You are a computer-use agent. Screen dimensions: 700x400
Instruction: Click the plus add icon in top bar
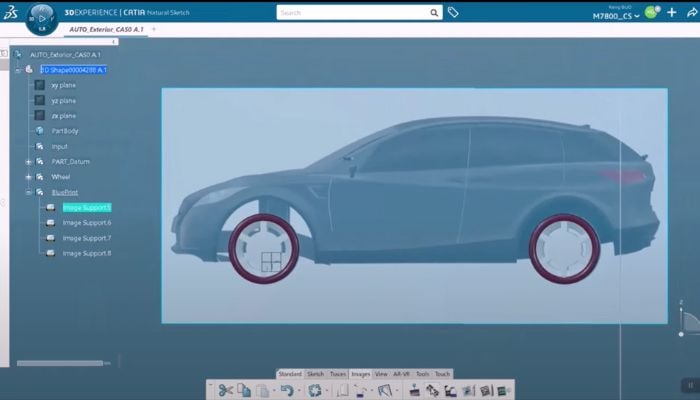tap(672, 13)
